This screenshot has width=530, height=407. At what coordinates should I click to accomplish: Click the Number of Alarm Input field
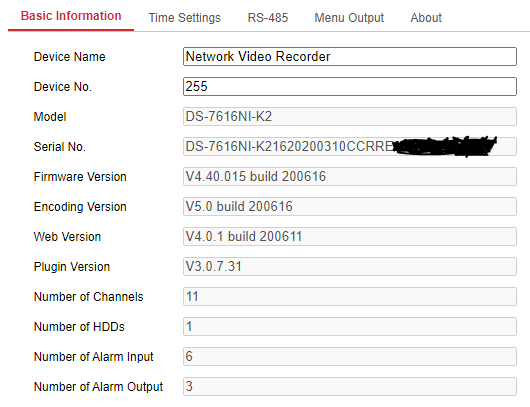coord(350,356)
